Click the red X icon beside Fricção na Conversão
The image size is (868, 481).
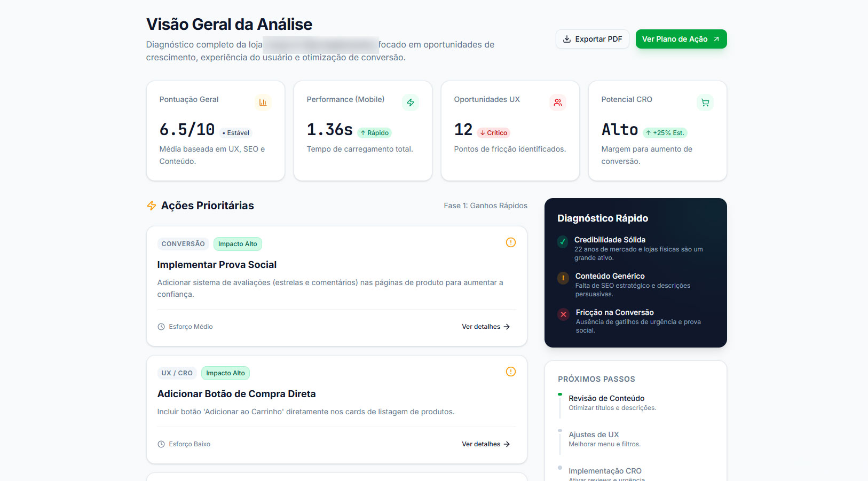pyautogui.click(x=563, y=314)
